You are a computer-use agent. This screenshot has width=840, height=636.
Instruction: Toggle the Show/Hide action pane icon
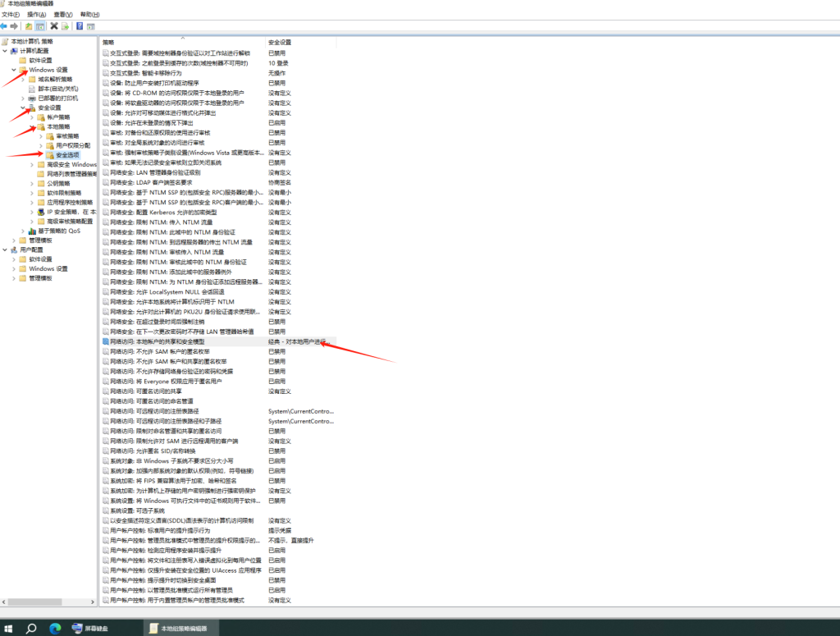click(x=90, y=25)
